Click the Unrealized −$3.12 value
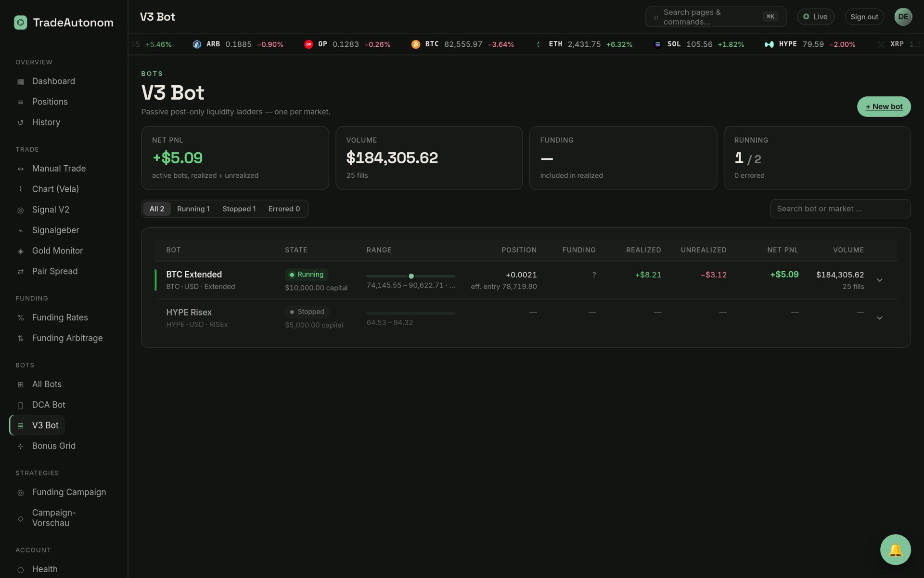 pyautogui.click(x=713, y=275)
